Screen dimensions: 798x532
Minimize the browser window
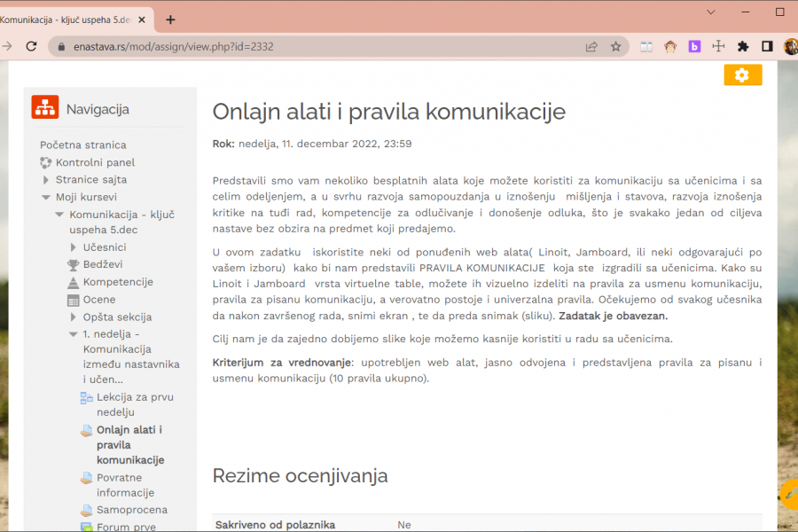coord(746,12)
